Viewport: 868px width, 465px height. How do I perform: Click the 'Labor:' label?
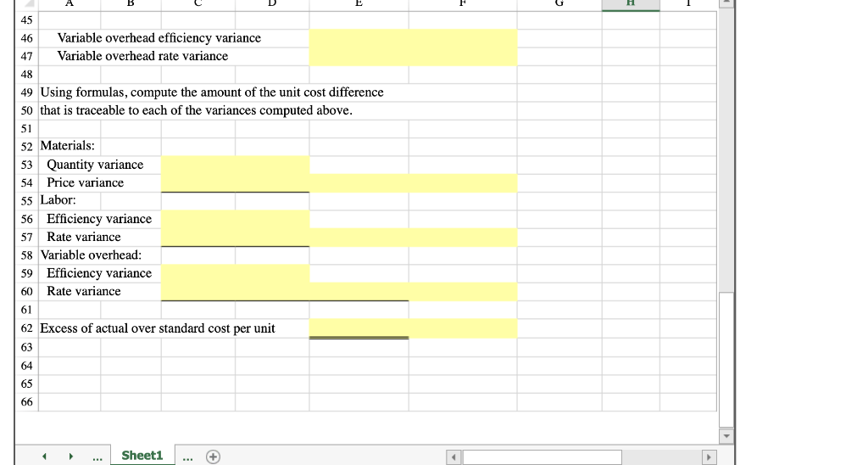(58, 200)
